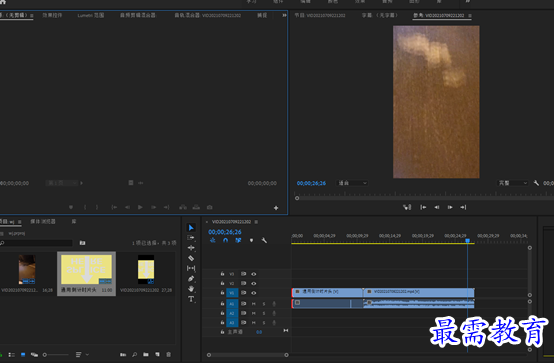Delete selected item with trash icon

click(169, 355)
